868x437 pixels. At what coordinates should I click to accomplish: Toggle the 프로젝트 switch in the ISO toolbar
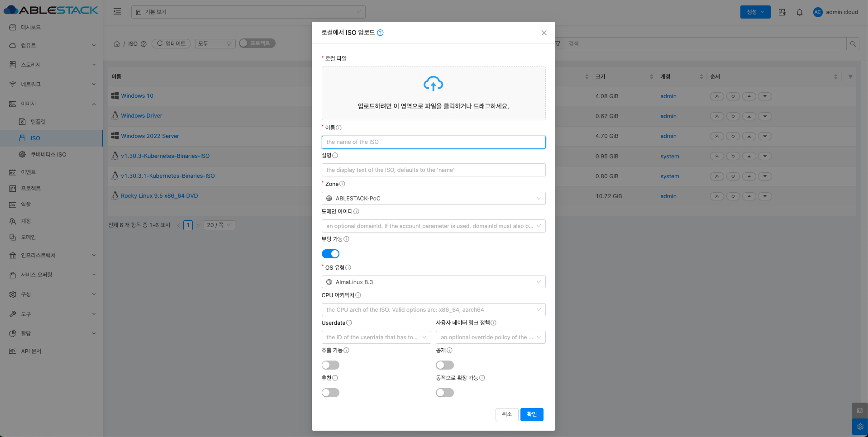(257, 43)
